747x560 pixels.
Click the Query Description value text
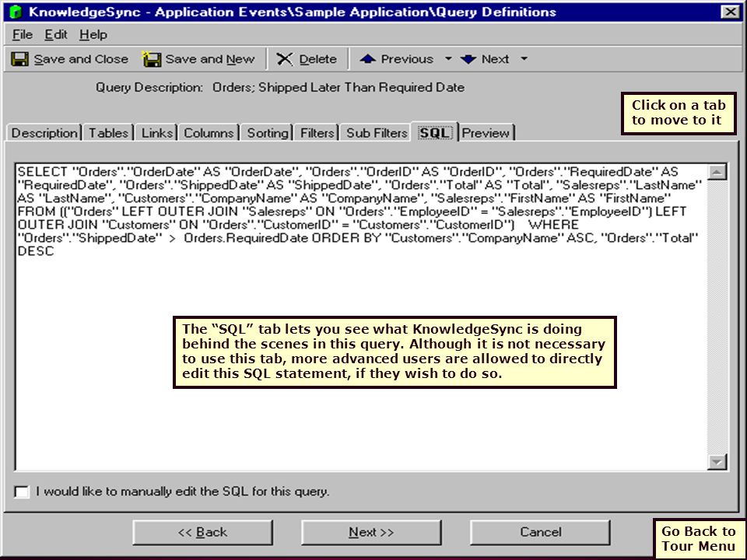tap(338, 88)
